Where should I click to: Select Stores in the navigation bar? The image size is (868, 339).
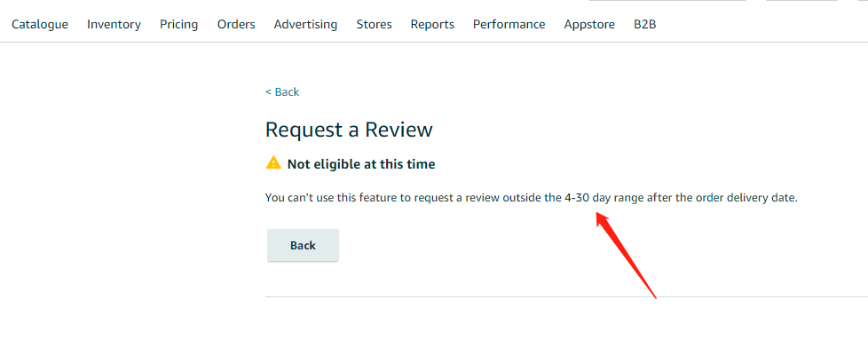click(375, 24)
